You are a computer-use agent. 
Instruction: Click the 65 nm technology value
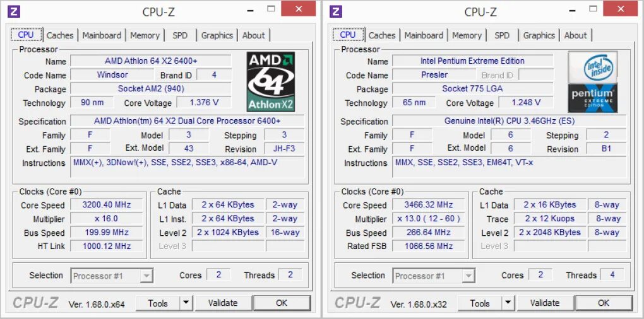(414, 103)
